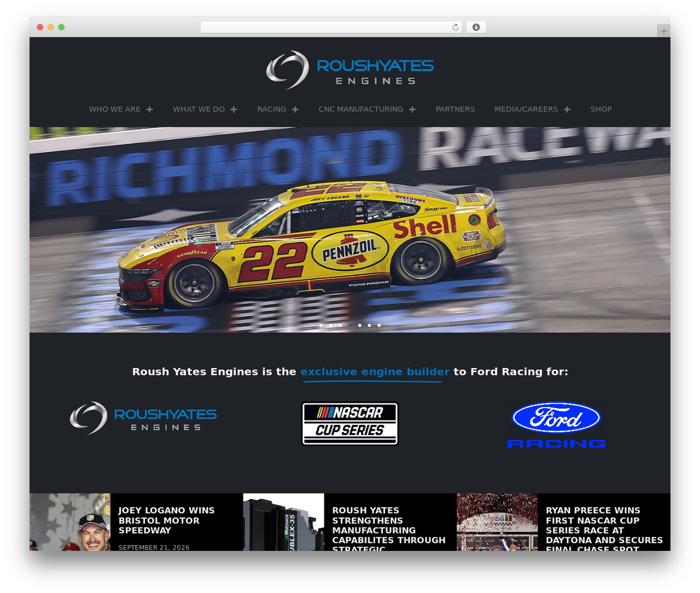
Task: Select the third slideshow dot
Action: tap(340, 325)
